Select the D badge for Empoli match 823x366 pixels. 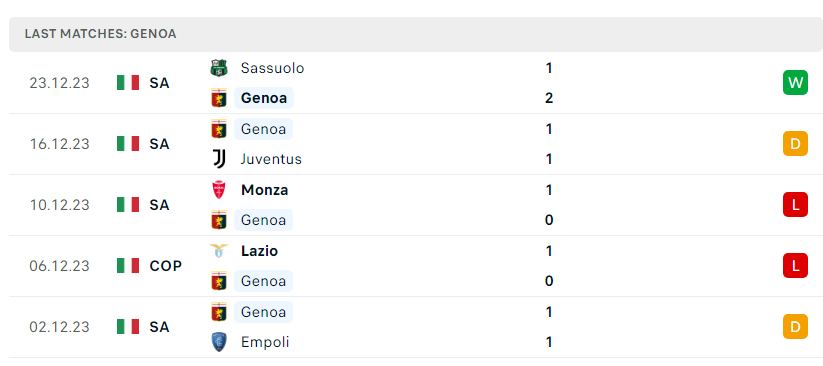point(795,327)
